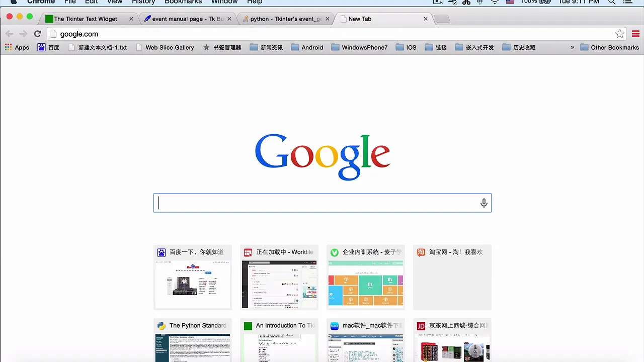
Task: Open the US flag input source menu
Action: click(x=510, y=2)
